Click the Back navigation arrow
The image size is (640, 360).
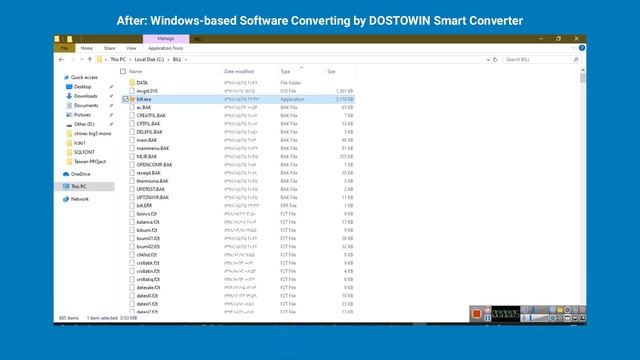click(x=61, y=60)
